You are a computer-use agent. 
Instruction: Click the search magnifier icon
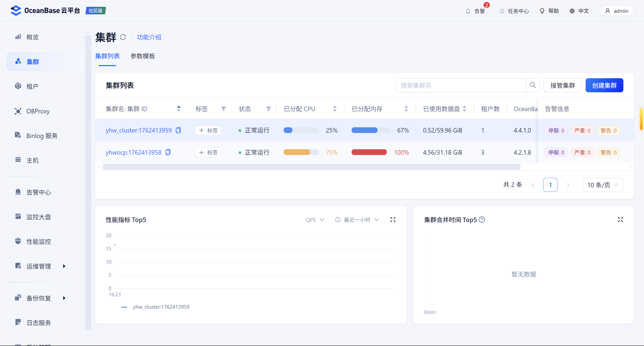coord(533,85)
